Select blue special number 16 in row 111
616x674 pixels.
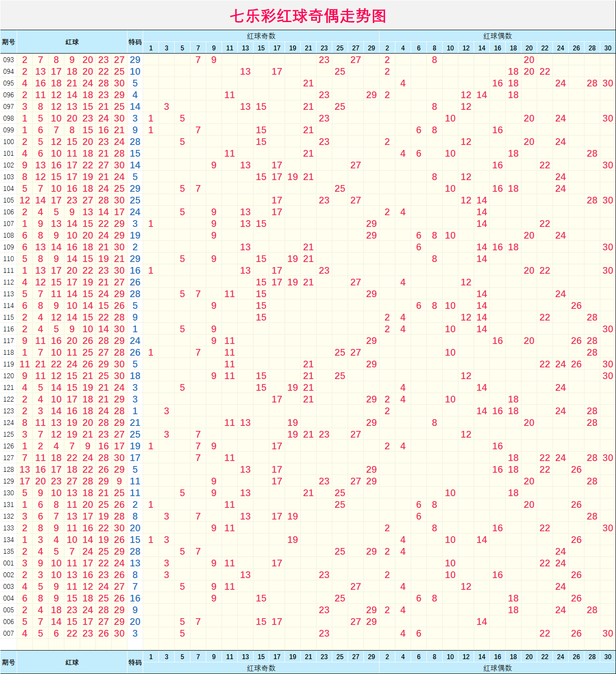pyautogui.click(x=135, y=271)
